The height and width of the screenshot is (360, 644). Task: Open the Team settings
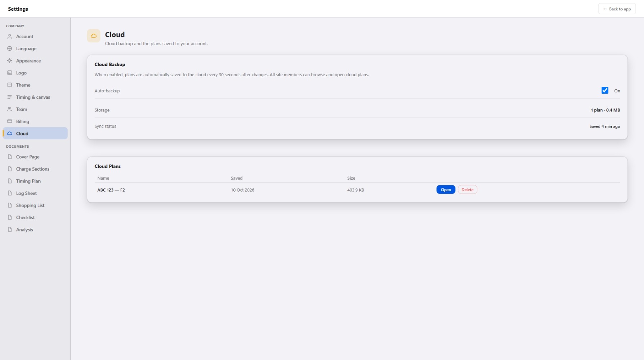[35, 109]
